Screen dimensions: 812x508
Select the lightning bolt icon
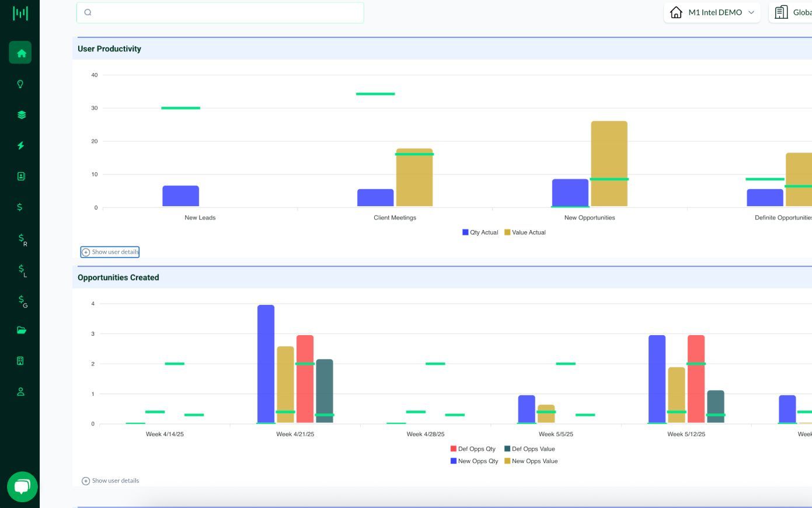20,145
